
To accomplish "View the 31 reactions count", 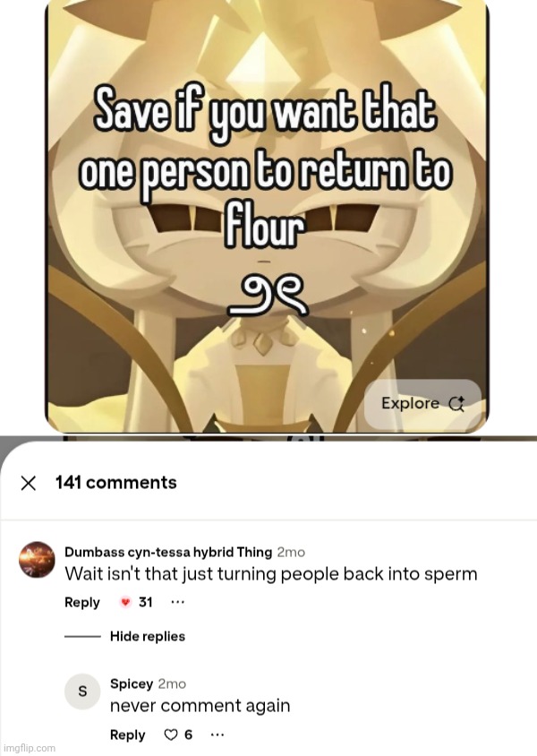I will click(x=146, y=602).
